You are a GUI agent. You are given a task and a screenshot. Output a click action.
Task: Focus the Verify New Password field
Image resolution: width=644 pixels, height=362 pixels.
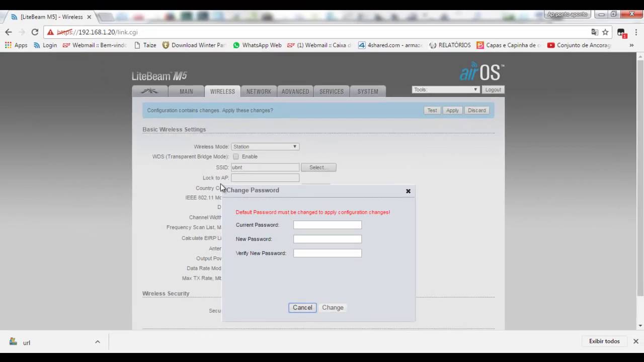pos(328,253)
